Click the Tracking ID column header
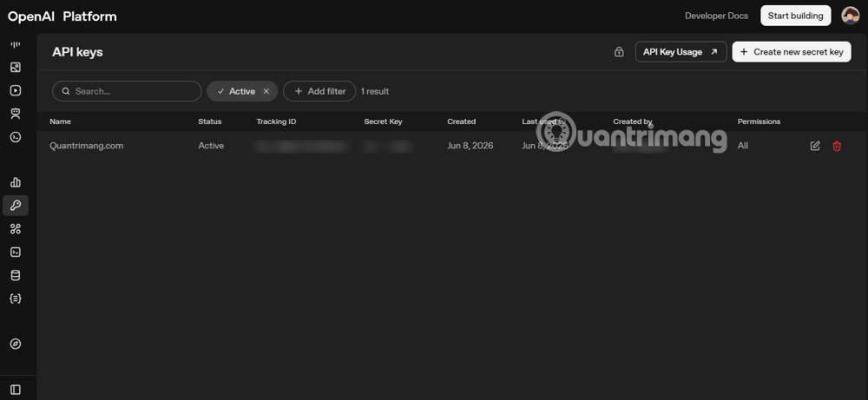The height and width of the screenshot is (400, 868). [276, 121]
